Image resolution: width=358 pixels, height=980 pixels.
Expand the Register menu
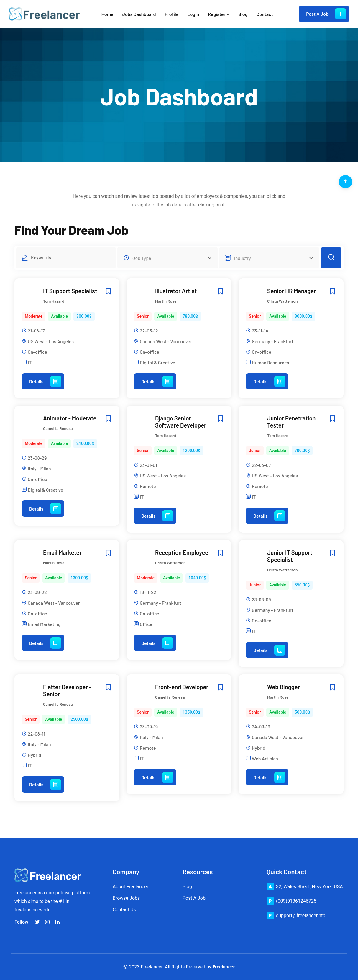(218, 14)
